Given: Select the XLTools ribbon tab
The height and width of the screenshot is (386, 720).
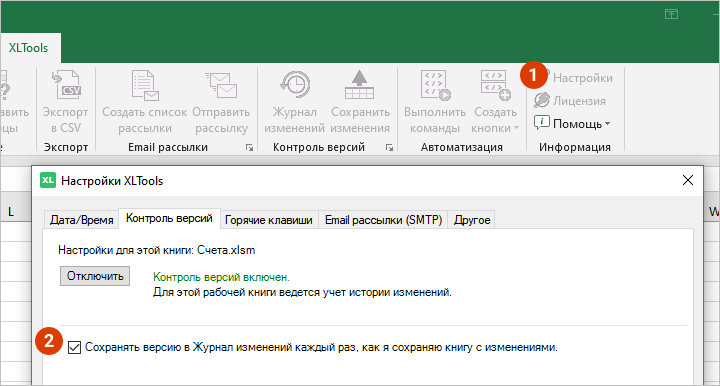Looking at the screenshot, I should tap(28, 48).
